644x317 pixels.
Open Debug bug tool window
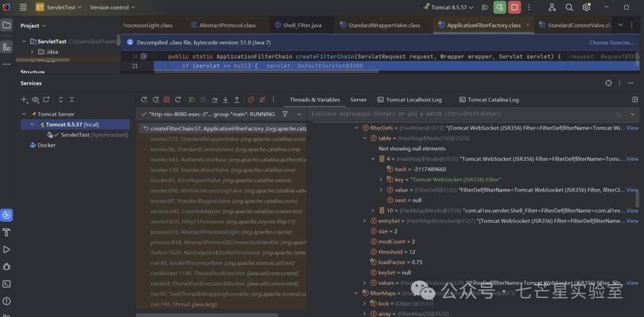(x=7, y=266)
